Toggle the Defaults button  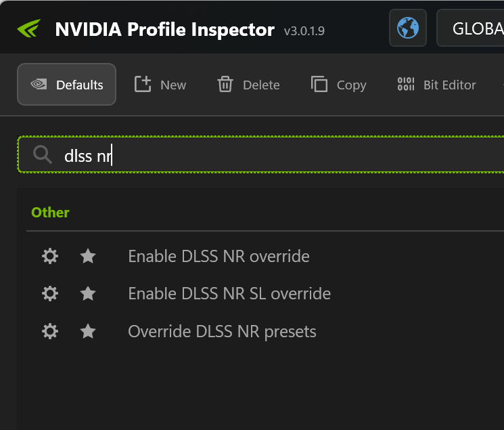click(x=66, y=85)
